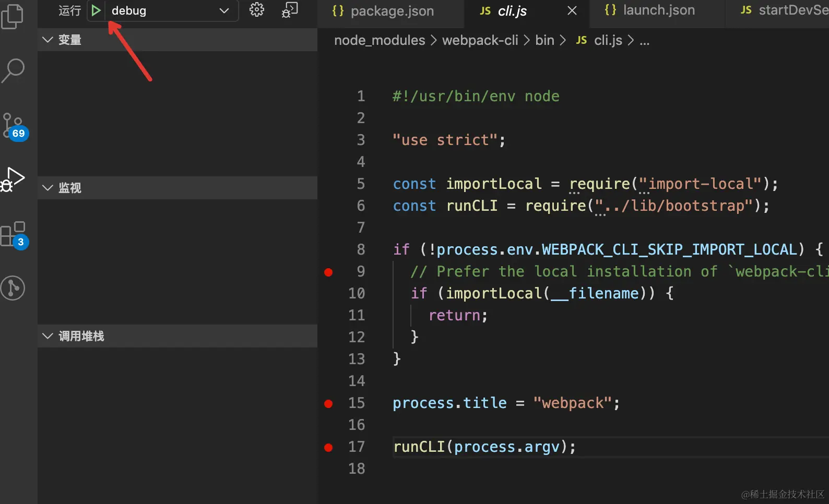The height and width of the screenshot is (504, 829).
Task: Click the shebang line #!/usr/bin/env node
Action: (x=476, y=96)
